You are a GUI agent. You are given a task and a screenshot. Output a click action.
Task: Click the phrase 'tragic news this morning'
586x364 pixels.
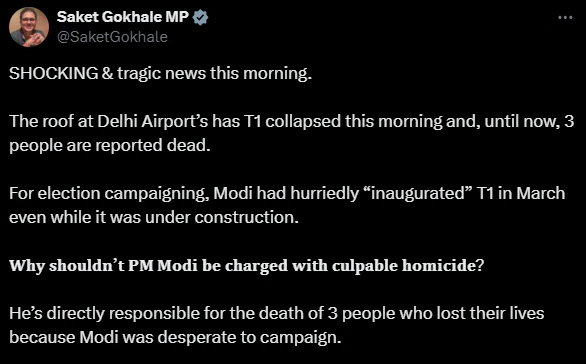[214, 73]
